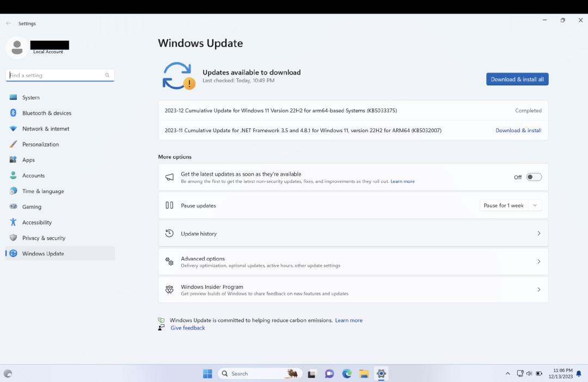Screen dimensions: 588x382
Task: Open Personalization settings page
Action: pos(60,144)
